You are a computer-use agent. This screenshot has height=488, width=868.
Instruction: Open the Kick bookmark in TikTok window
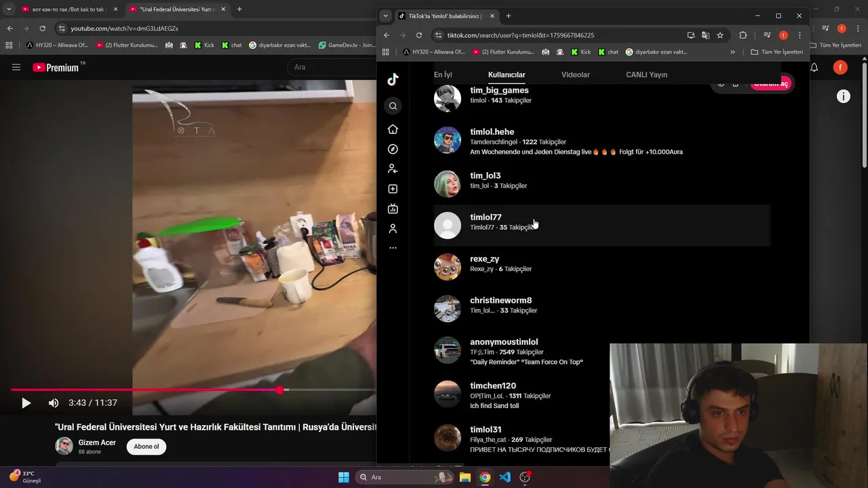point(580,52)
